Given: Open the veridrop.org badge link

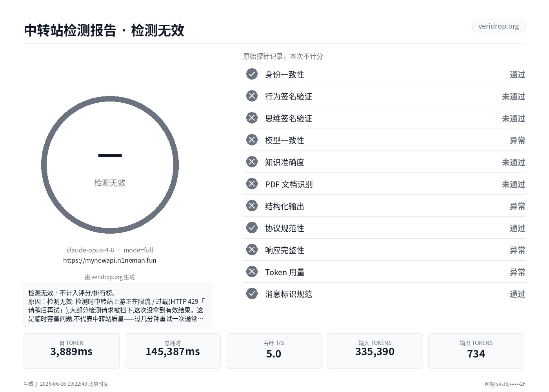Looking at the screenshot, I should point(498,26).
